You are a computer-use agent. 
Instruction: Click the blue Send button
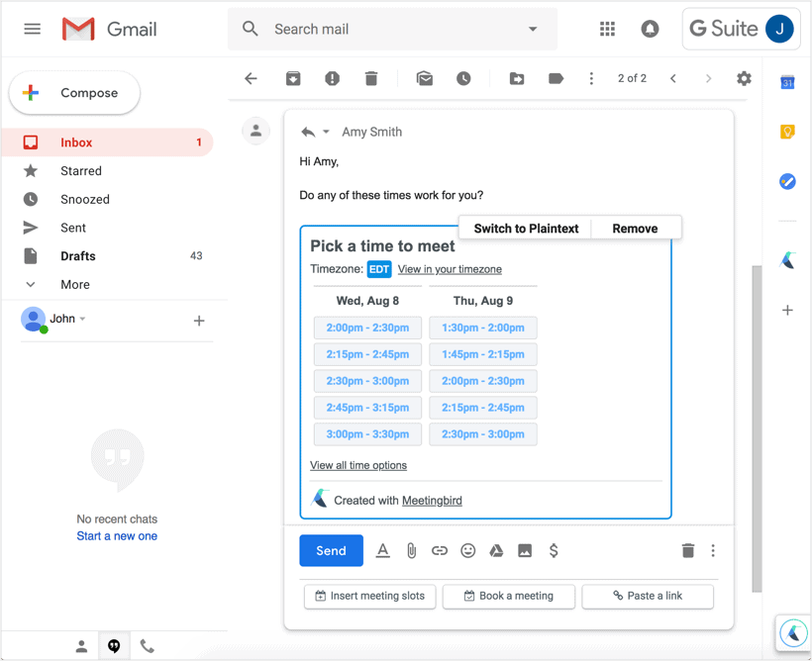(x=331, y=551)
